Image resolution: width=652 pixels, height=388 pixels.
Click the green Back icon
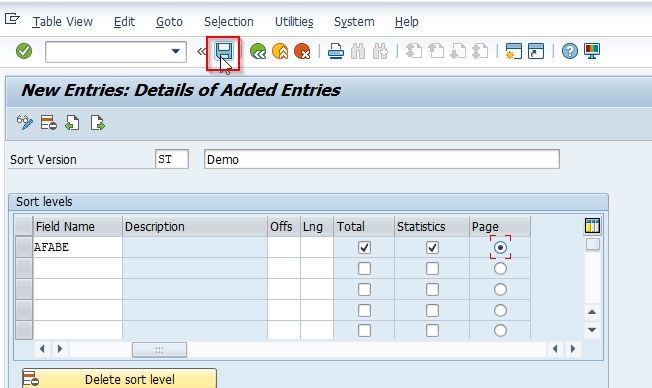pos(258,52)
